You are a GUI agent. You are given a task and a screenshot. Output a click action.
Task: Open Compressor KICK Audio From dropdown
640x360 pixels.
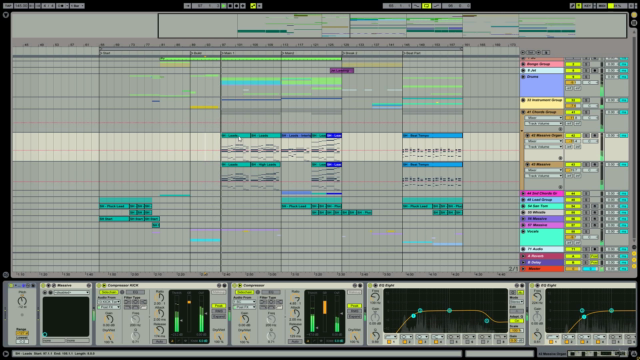(109, 302)
